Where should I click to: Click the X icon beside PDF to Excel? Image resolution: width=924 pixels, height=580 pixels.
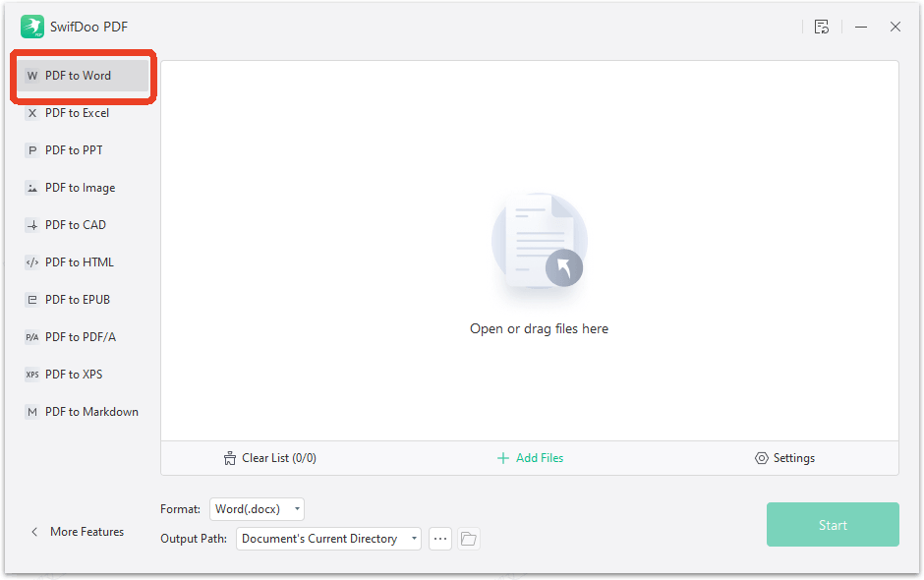click(x=32, y=113)
